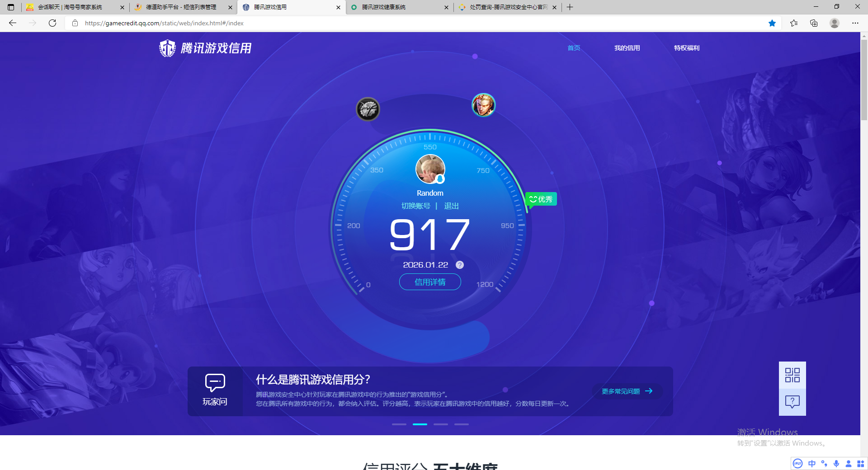This screenshot has height=470, width=868.
Task: Open the browser profile account menu
Action: pos(835,23)
